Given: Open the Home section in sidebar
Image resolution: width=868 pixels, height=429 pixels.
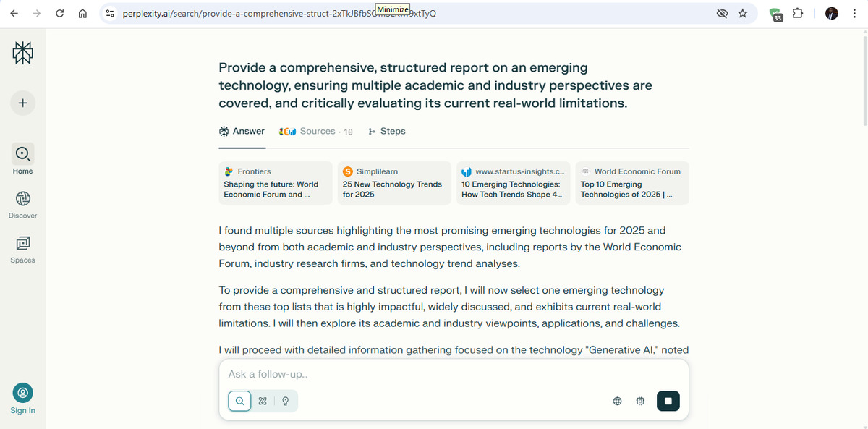Looking at the screenshot, I should [22, 153].
